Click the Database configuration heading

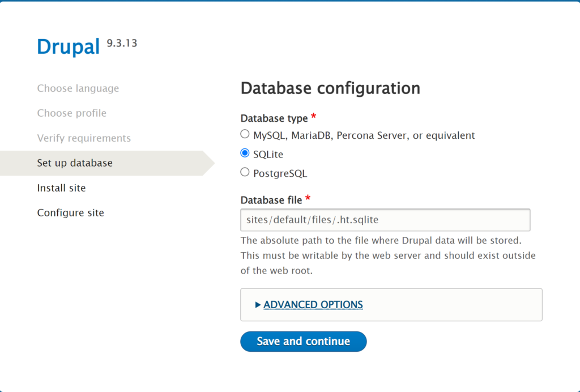pyautogui.click(x=330, y=88)
